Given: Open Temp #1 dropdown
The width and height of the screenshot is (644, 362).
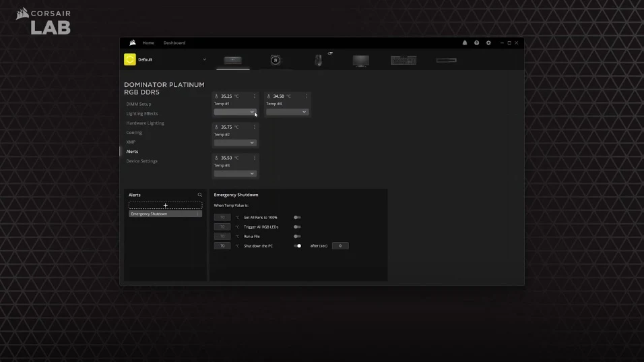Looking at the screenshot, I should point(235,112).
